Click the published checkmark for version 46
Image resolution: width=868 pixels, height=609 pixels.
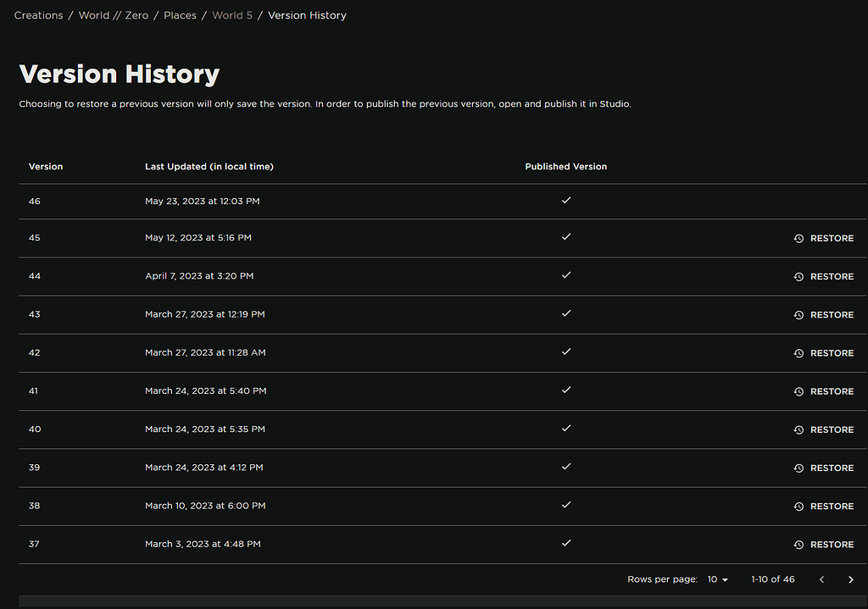coord(566,201)
